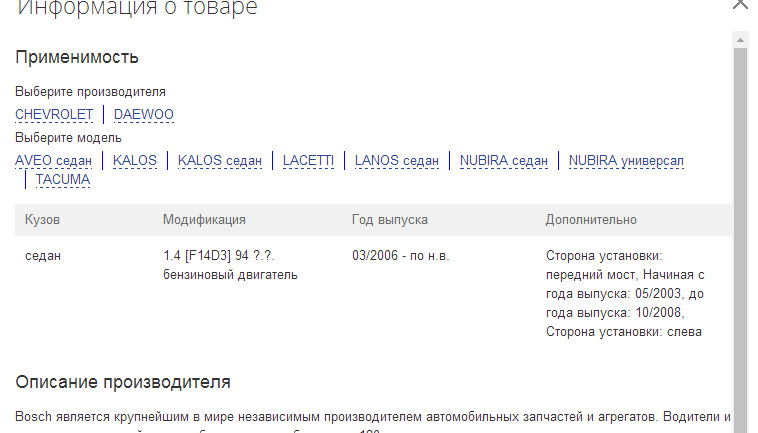Screen dimensions: 758x433
Task: Pick the NUBIRA седан model
Action: click(504, 161)
